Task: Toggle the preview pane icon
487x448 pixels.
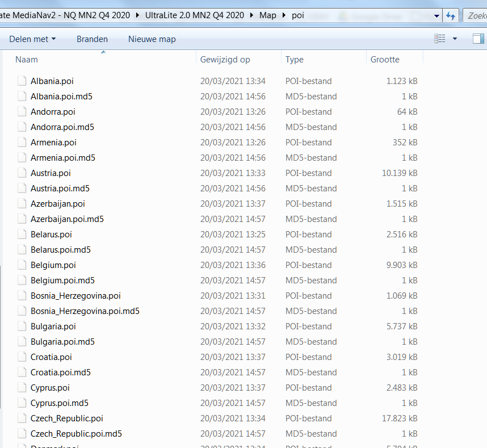Action: pos(478,39)
